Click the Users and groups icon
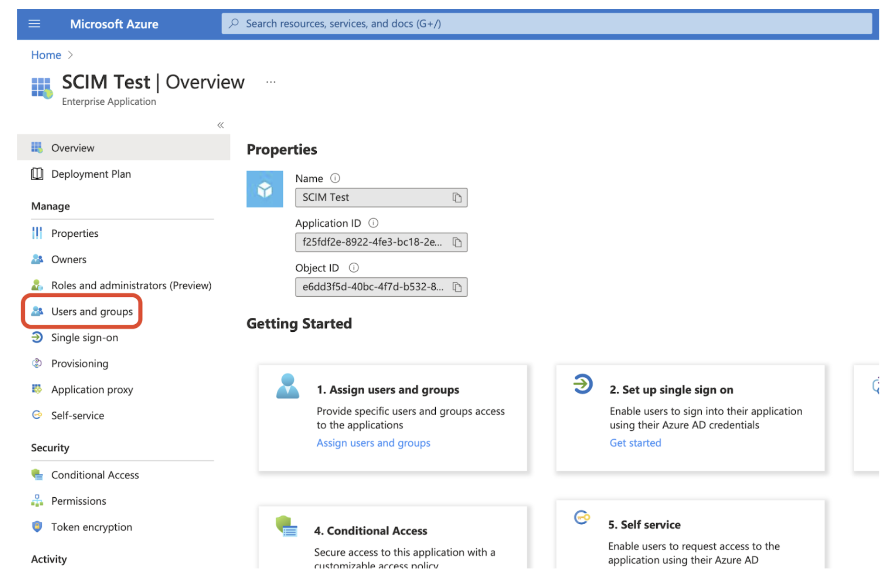Screen dimensions: 892x588 (x=37, y=311)
